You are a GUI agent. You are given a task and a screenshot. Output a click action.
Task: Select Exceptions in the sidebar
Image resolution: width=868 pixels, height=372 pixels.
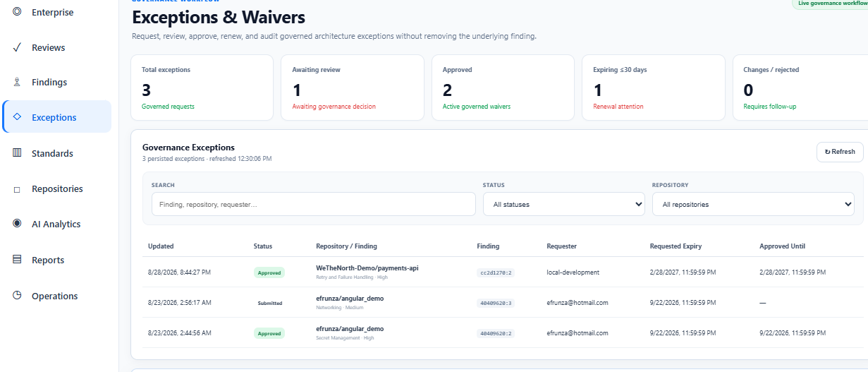(x=56, y=117)
